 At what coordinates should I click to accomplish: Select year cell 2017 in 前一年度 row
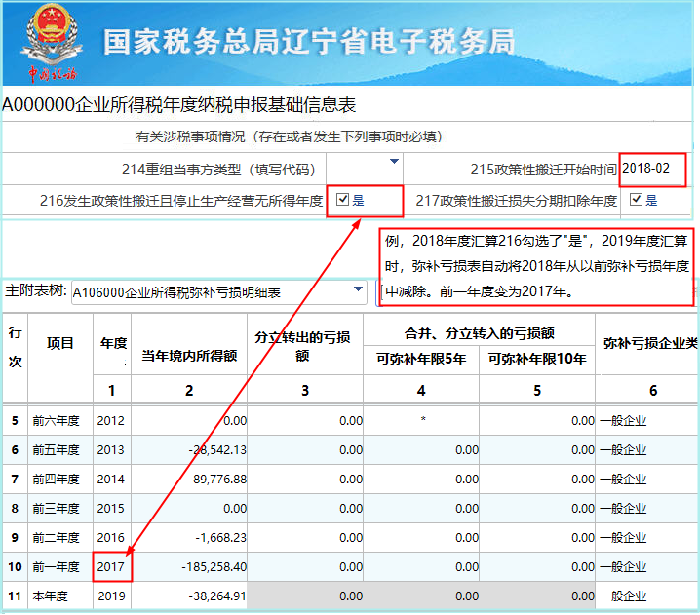[111, 567]
